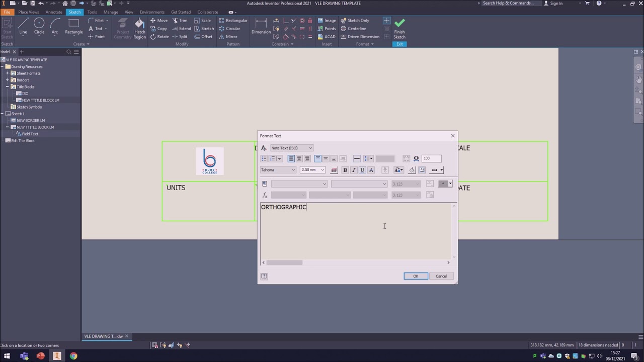This screenshot has width=644, height=362.
Task: Set left text justification
Action: (291, 158)
